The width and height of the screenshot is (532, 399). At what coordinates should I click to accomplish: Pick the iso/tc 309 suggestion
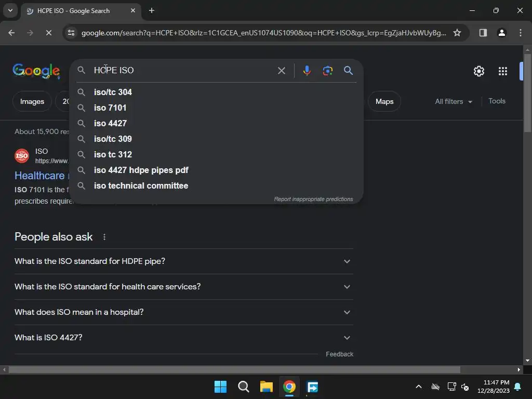coord(216,139)
